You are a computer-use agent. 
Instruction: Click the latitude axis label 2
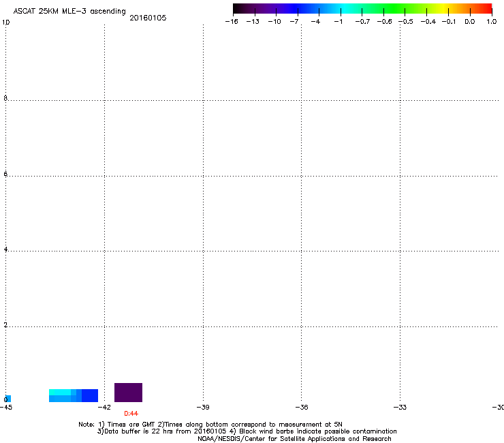(5, 325)
